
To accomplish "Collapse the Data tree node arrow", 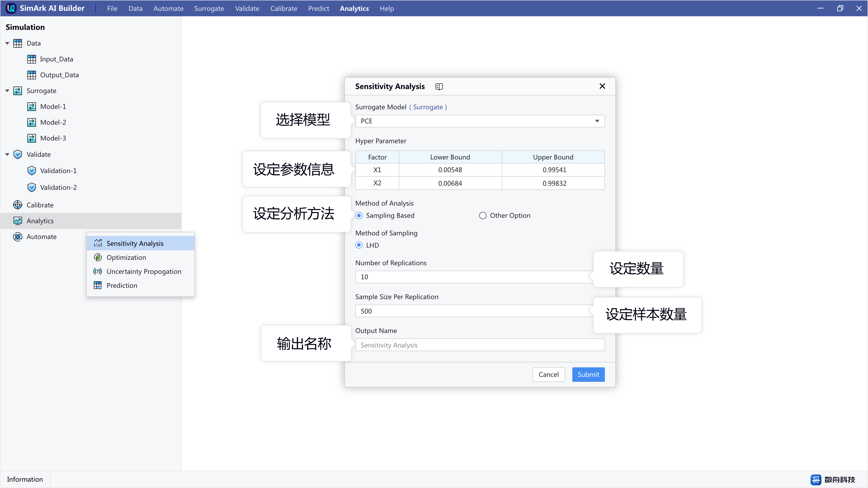I will point(7,43).
